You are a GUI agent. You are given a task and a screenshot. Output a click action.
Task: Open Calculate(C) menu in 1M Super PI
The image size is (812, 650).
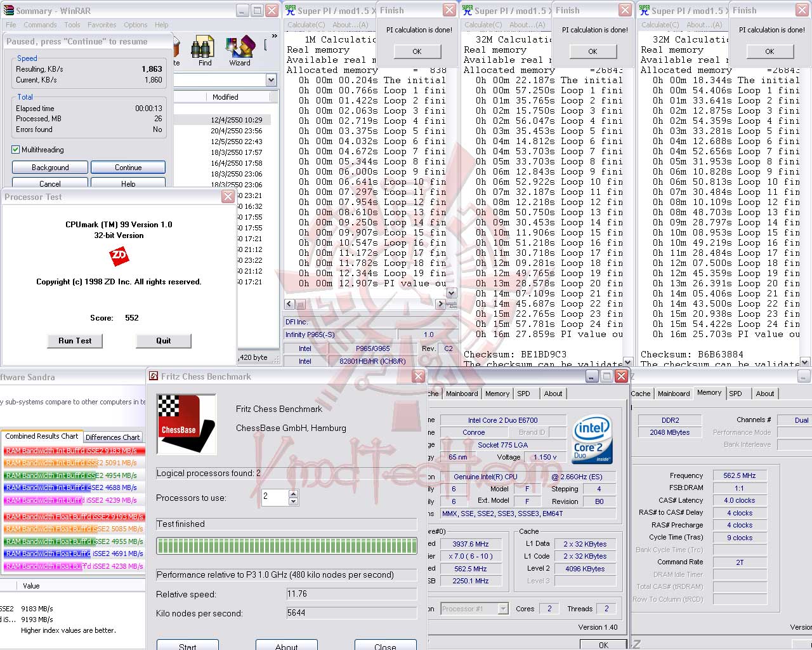306,25
